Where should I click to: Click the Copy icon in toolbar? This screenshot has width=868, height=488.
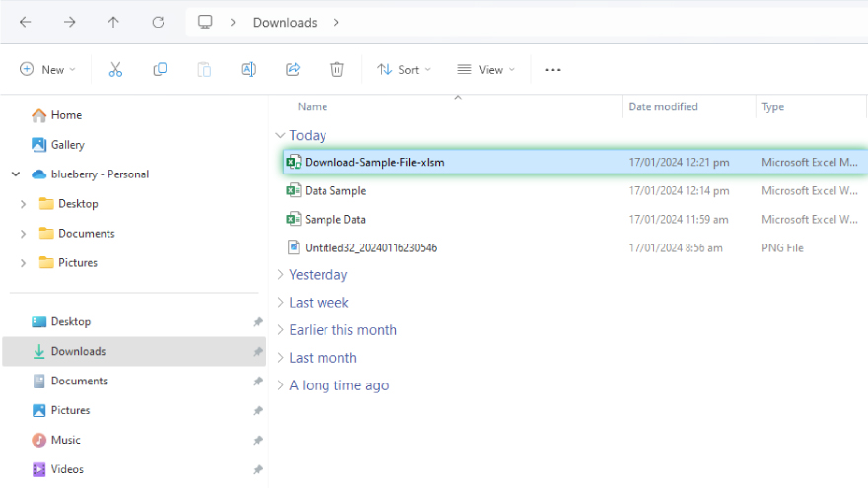pyautogui.click(x=160, y=70)
